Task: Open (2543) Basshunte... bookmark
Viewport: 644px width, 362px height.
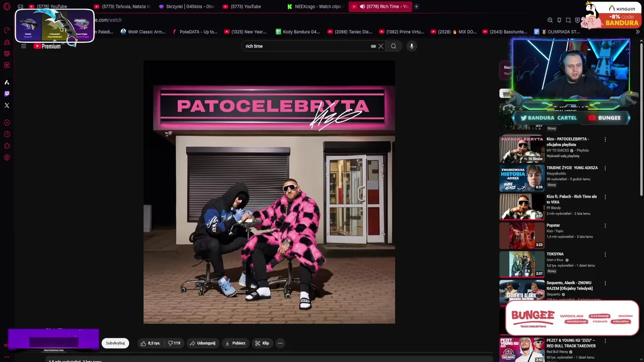Action: [505, 32]
